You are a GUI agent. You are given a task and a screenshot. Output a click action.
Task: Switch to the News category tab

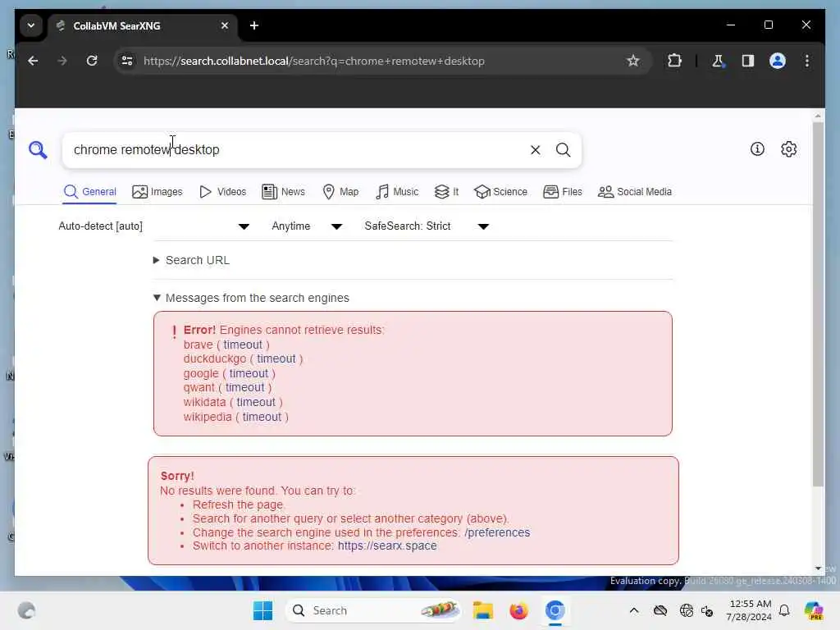coord(283,192)
